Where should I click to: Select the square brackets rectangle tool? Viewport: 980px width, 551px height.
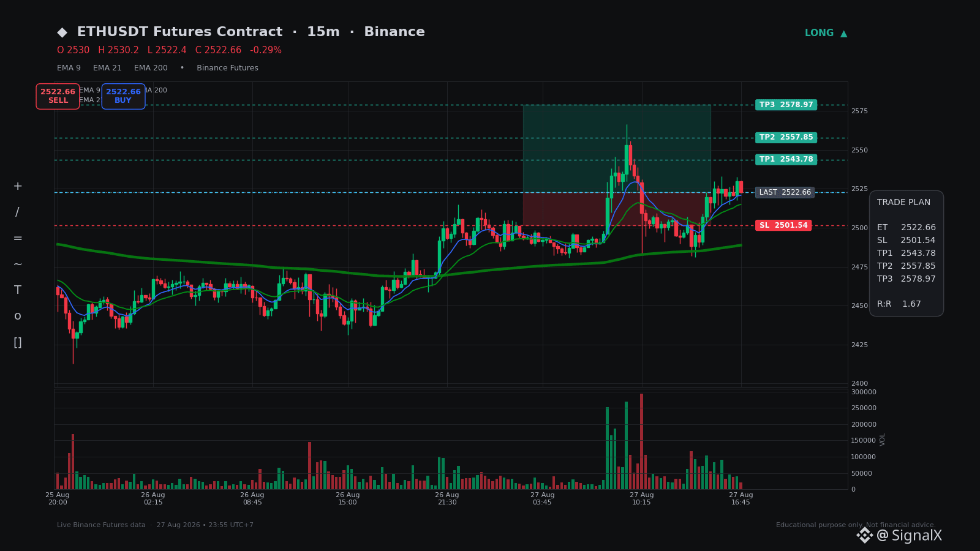18,343
